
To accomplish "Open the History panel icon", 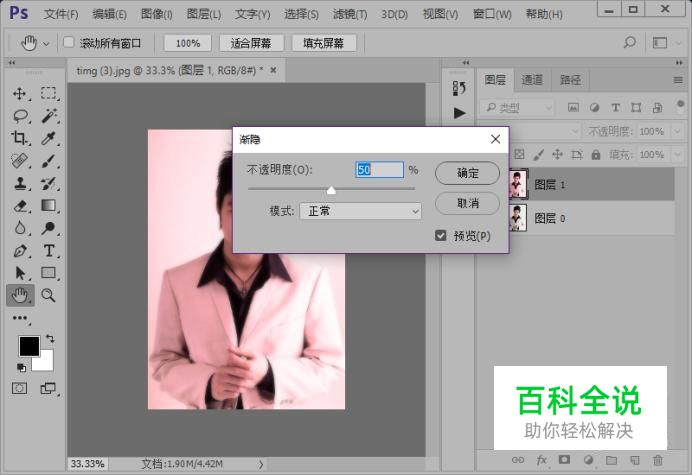I will tap(459, 88).
